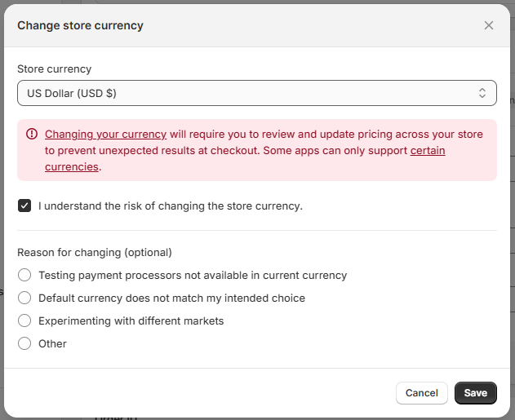Close the Change store currency dialog
515x420 pixels.
coord(488,25)
